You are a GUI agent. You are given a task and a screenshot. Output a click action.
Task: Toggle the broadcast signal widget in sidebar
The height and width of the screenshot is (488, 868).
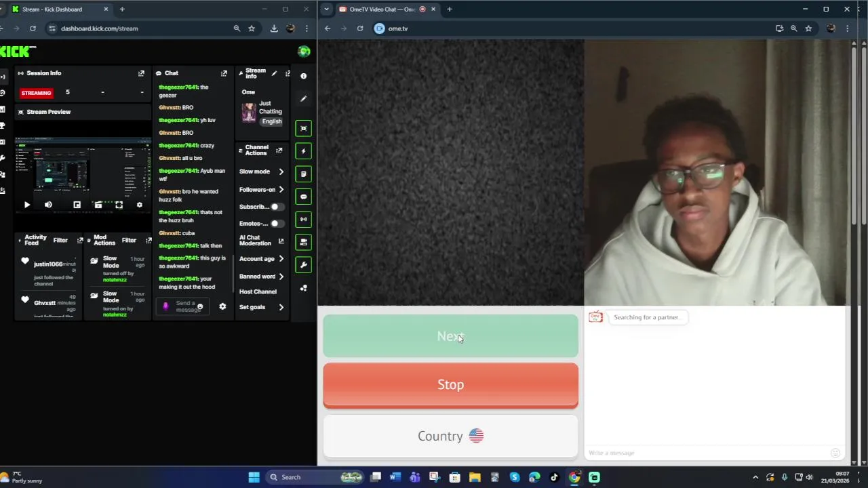coord(304,219)
